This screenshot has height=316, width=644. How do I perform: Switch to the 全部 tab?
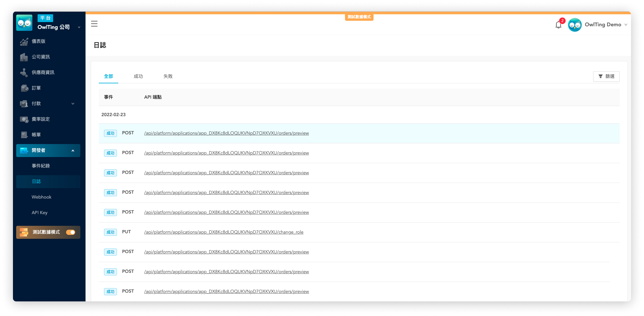coord(109,76)
